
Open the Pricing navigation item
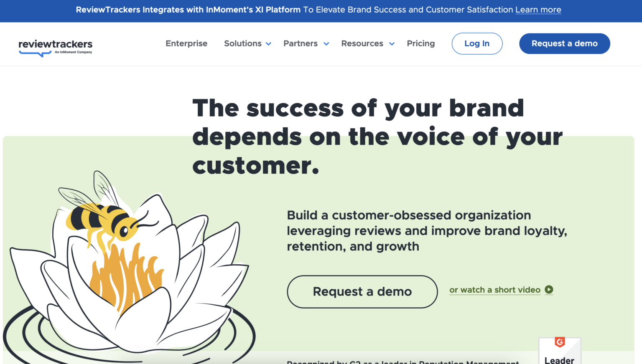tap(421, 43)
